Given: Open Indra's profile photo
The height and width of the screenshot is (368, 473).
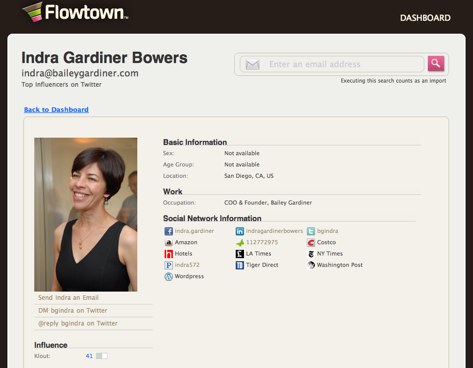Looking at the screenshot, I should pos(86,214).
